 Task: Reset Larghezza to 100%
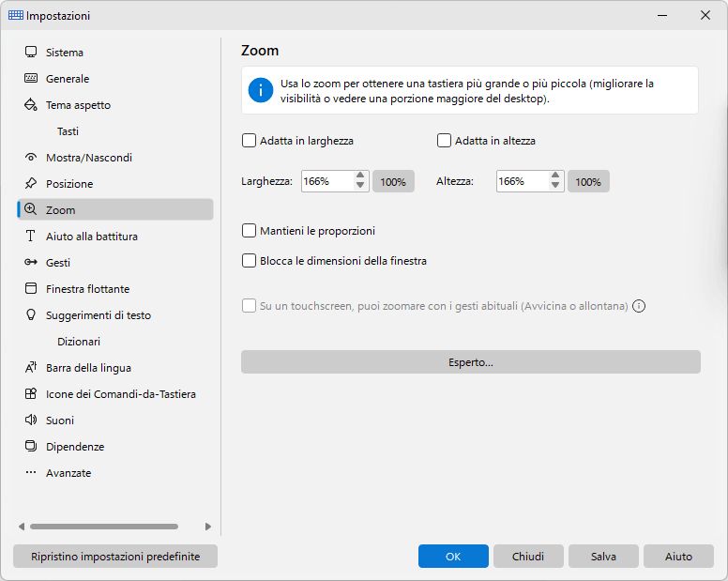coord(393,181)
